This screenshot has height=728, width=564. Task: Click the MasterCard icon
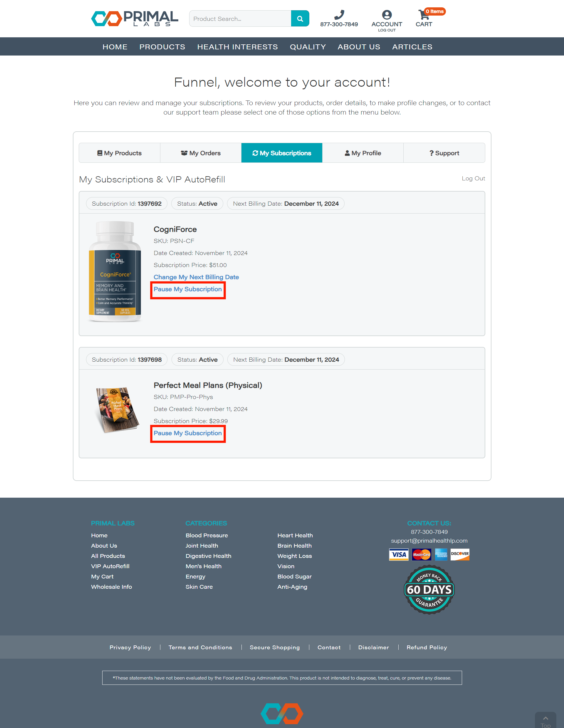(421, 554)
